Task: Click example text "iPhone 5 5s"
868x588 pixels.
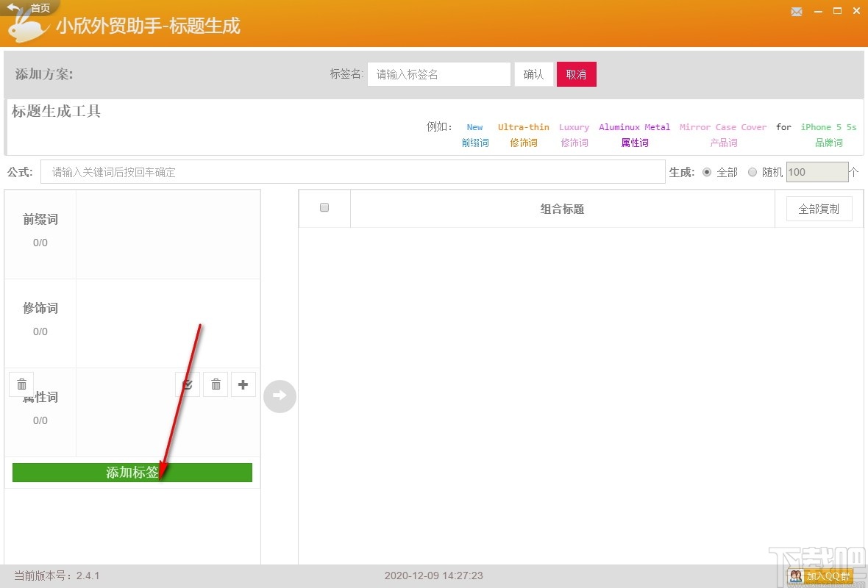Action: click(828, 127)
